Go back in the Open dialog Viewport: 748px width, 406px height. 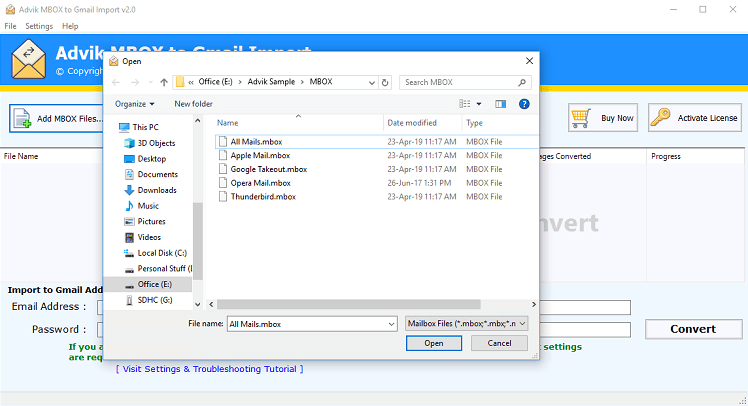[x=116, y=82]
